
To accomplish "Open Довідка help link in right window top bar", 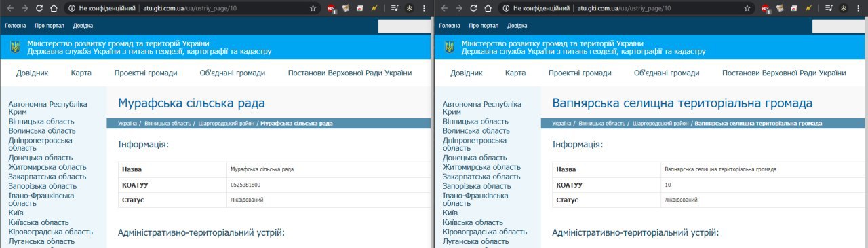I will pyautogui.click(x=517, y=26).
